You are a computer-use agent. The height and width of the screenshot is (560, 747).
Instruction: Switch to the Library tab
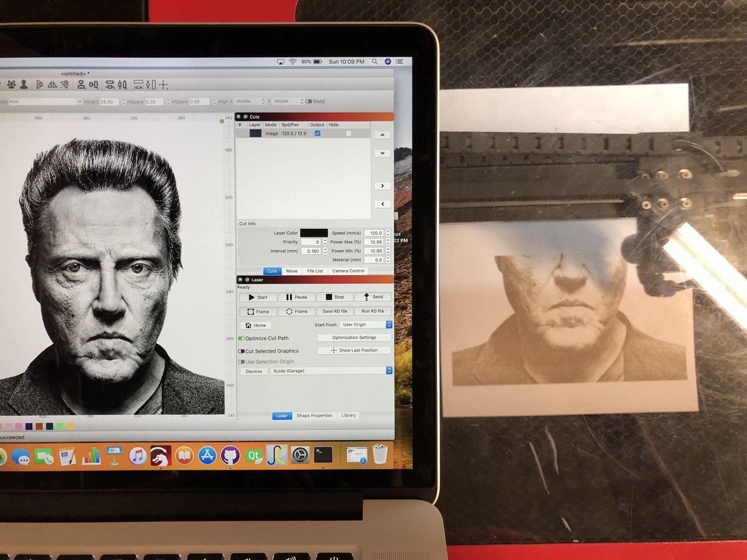[349, 416]
